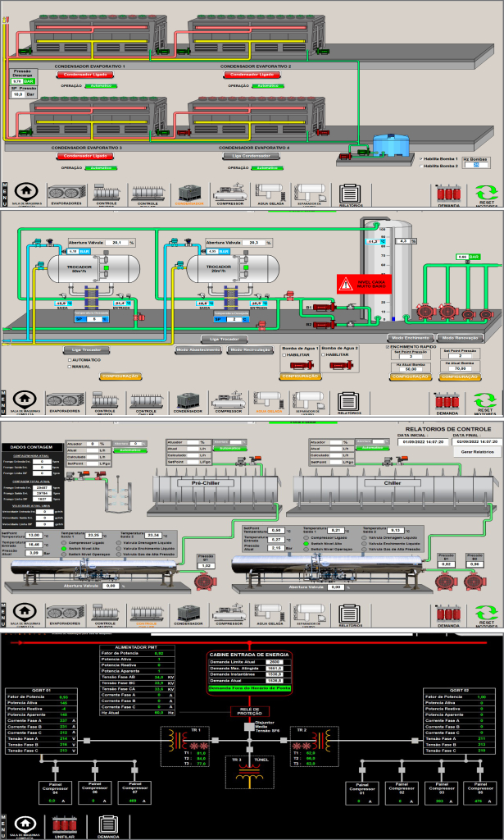Click the Modo Enchimento button

click(411, 338)
